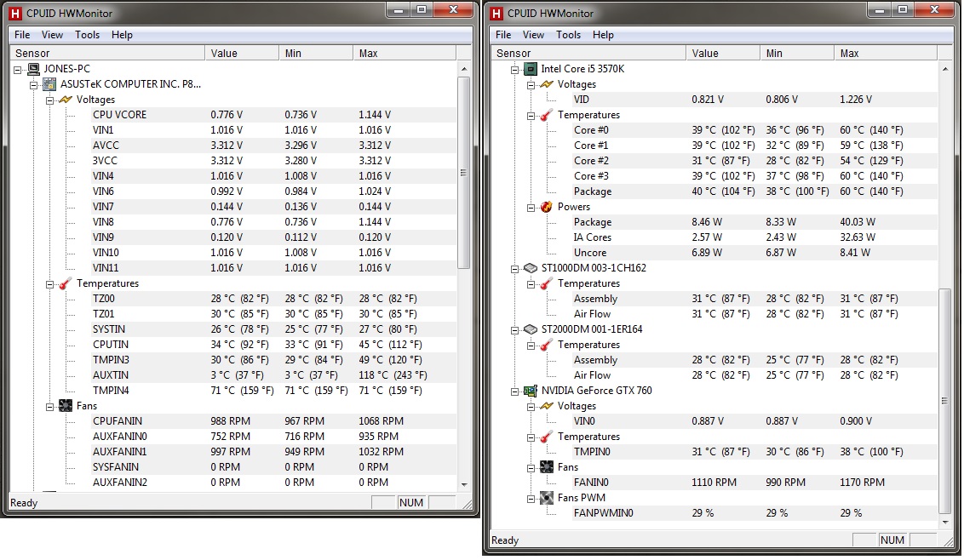
Task: Select the Core #2 temperature row
Action: (755, 161)
